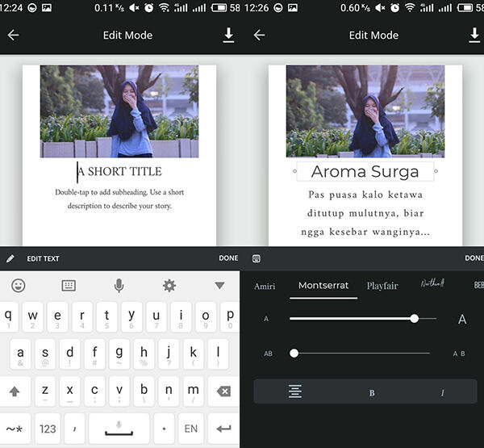Tap download icon on right screen
484x448 pixels.
474,35
